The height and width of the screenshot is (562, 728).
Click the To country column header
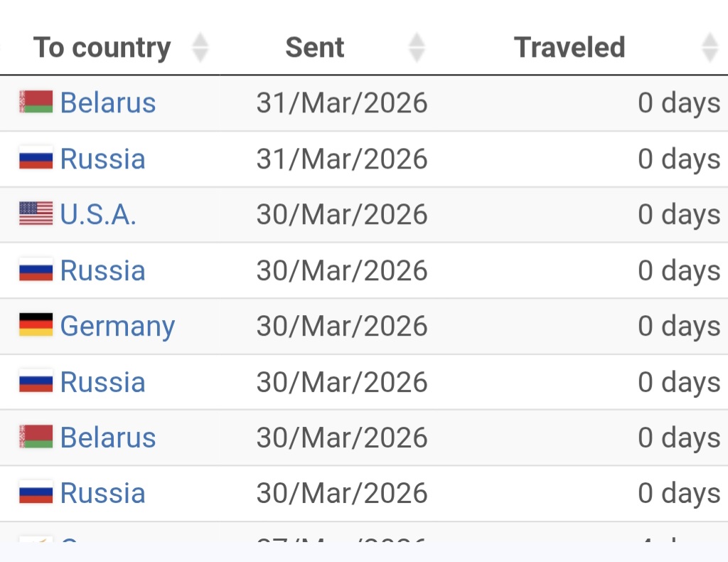pyautogui.click(x=102, y=48)
